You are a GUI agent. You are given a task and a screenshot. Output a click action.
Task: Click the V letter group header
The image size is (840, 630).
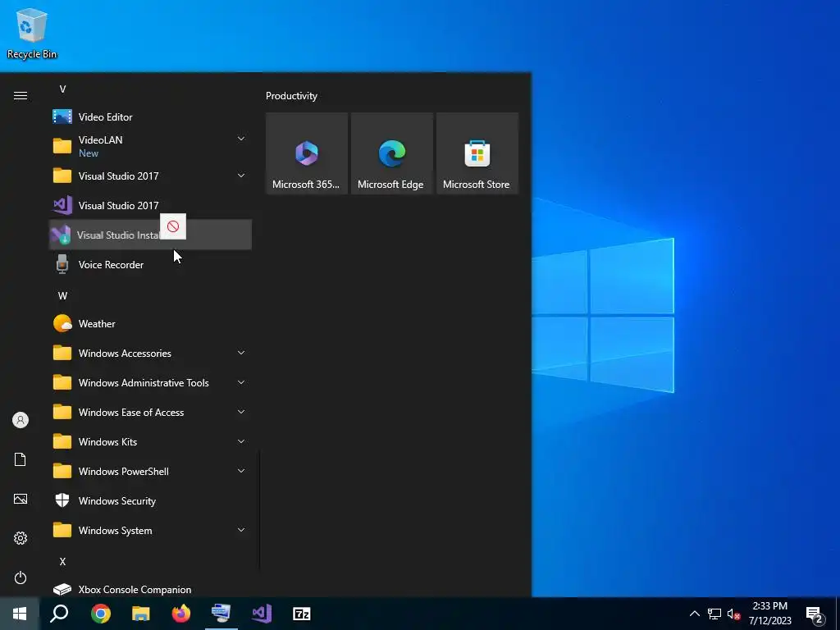pos(62,89)
